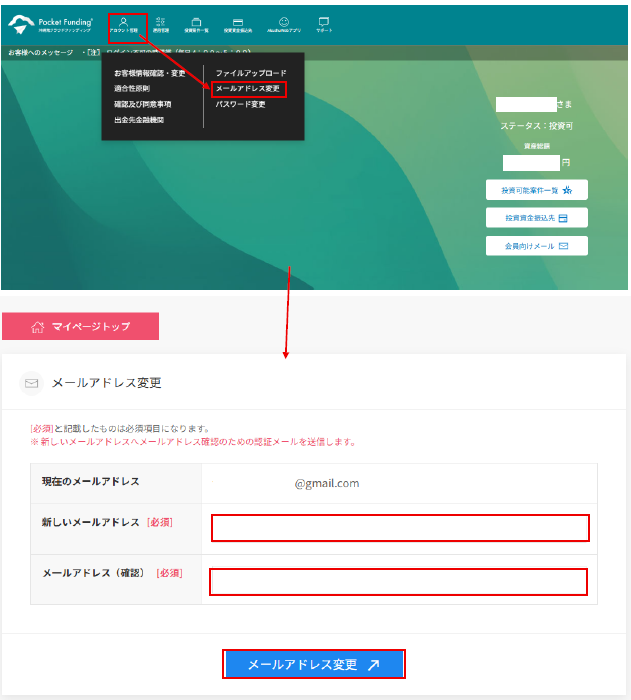This screenshot has height=700, width=631.
Task: Choose 適合性原則 in the dropdown menu
Action: 132,88
